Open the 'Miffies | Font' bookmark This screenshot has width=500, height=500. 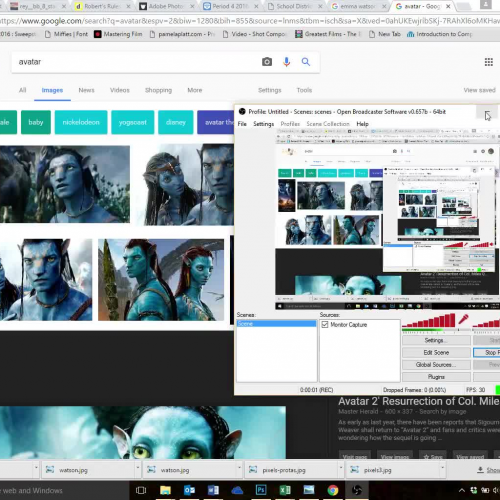[x=66, y=34]
